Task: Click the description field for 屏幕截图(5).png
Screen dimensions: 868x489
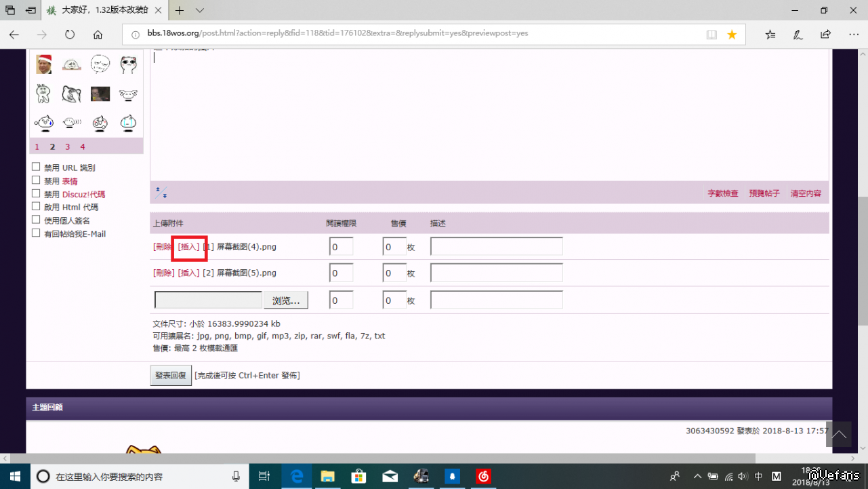Action: 496,273
